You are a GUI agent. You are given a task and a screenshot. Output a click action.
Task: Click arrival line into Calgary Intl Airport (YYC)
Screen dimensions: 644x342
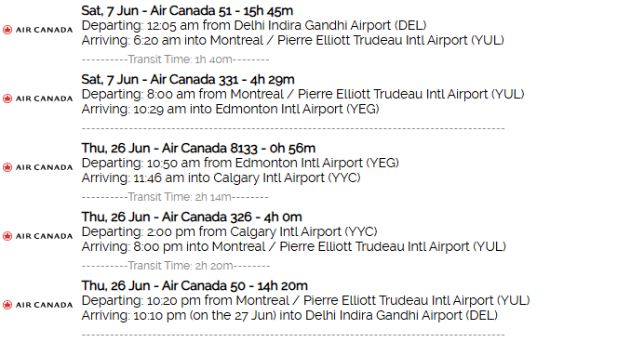[x=221, y=178]
